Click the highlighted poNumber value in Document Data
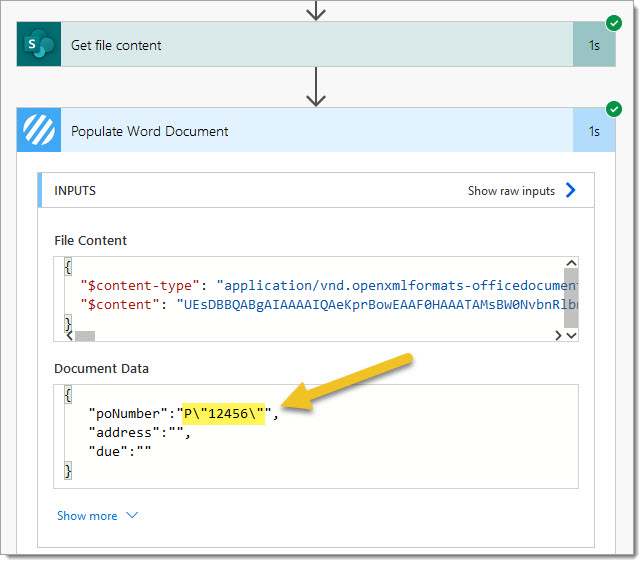This screenshot has height=565, width=644. click(x=223, y=412)
